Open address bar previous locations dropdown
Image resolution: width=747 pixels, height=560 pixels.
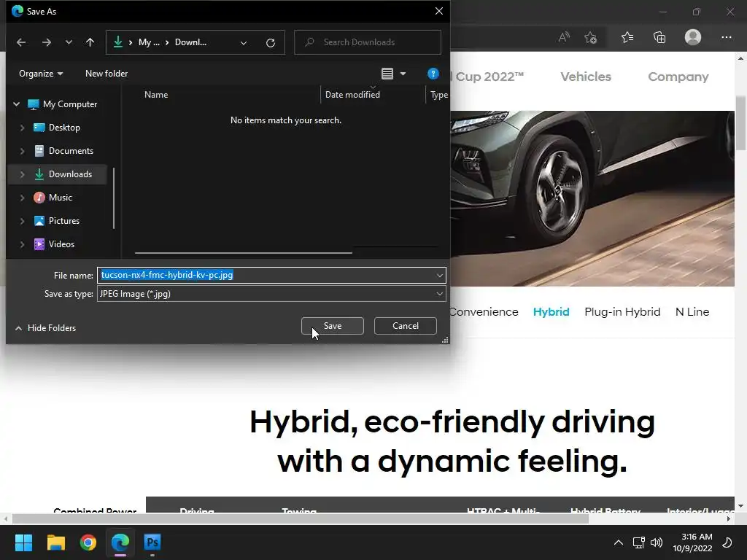pyautogui.click(x=244, y=43)
